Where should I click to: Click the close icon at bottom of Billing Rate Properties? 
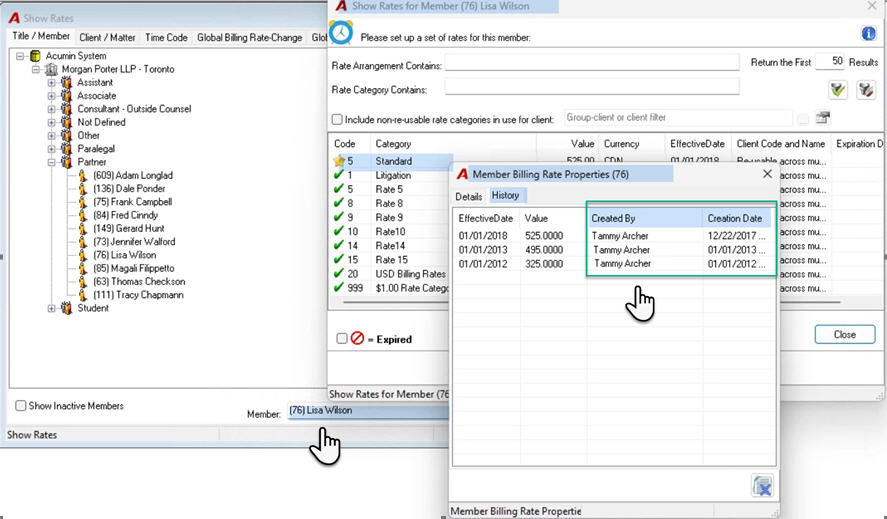[x=762, y=486]
